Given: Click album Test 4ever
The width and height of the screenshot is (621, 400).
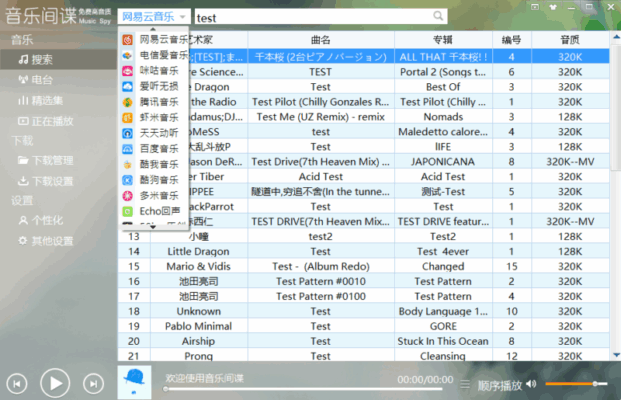Looking at the screenshot, I should click(x=443, y=251).
